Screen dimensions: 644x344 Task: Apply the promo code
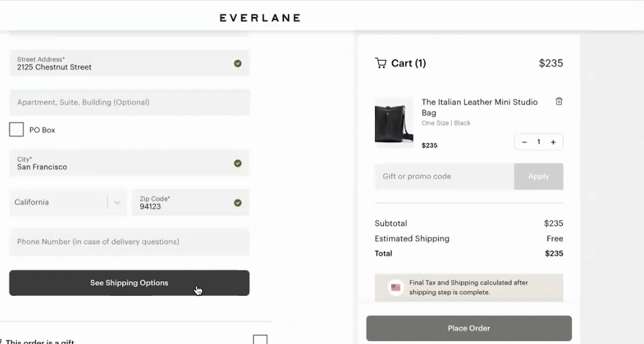click(538, 177)
